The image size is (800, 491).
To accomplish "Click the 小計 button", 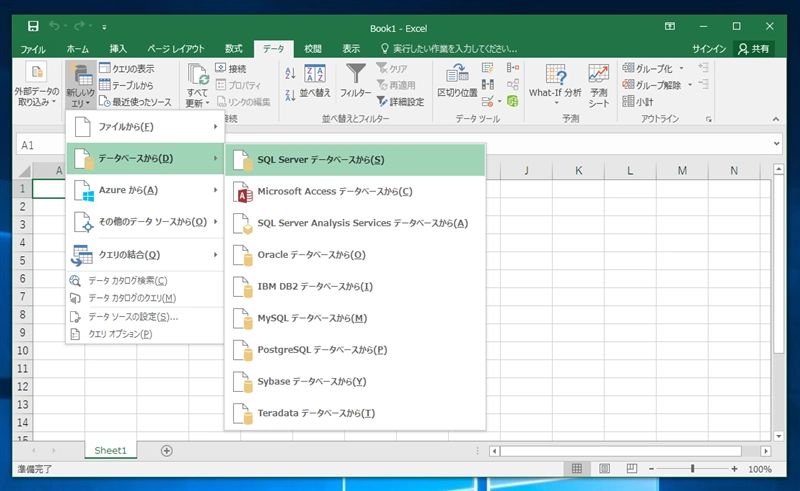I will pyautogui.click(x=638, y=102).
